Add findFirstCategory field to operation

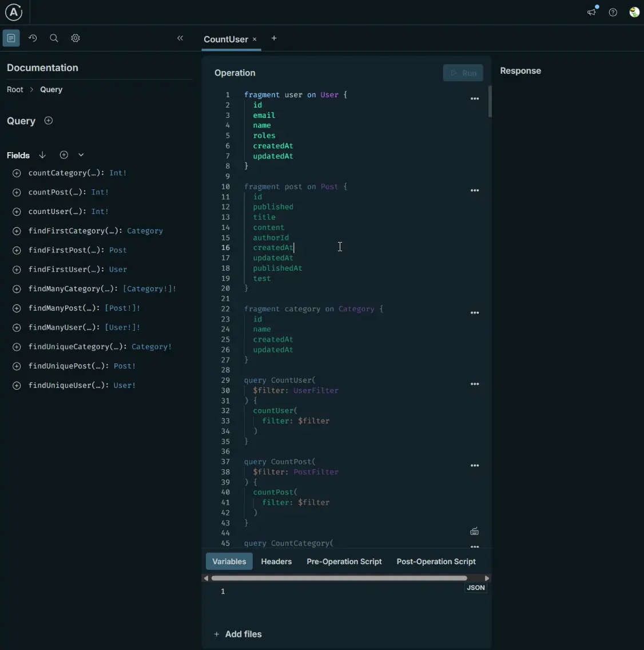17,231
